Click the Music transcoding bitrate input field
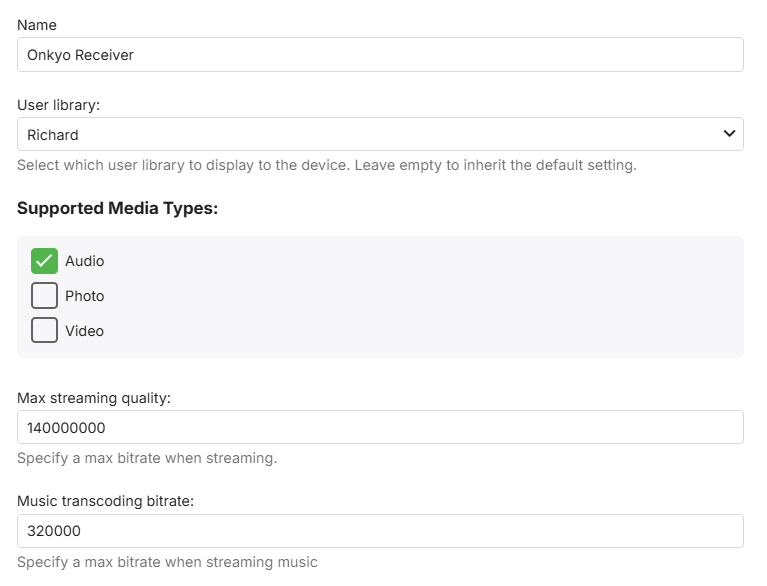767x586 pixels. pyautogui.click(x=380, y=531)
